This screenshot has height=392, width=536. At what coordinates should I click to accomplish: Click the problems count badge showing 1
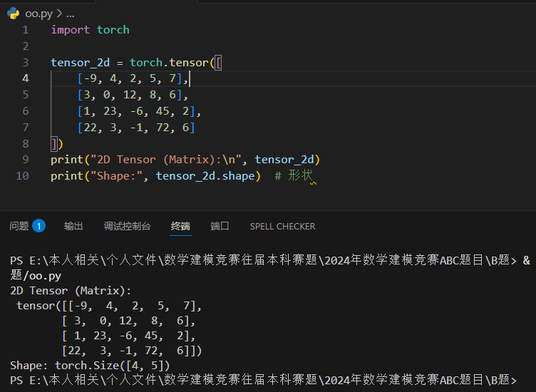click(39, 226)
